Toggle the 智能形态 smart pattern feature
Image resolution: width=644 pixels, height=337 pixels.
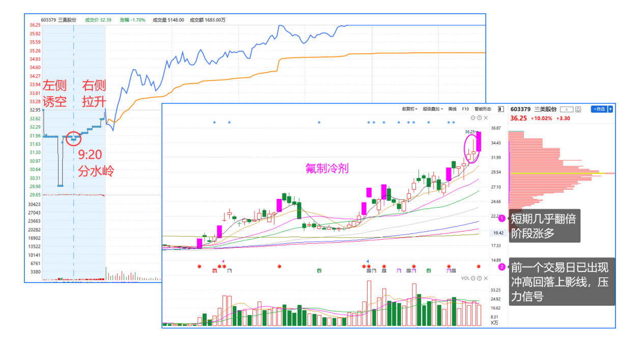coord(483,109)
